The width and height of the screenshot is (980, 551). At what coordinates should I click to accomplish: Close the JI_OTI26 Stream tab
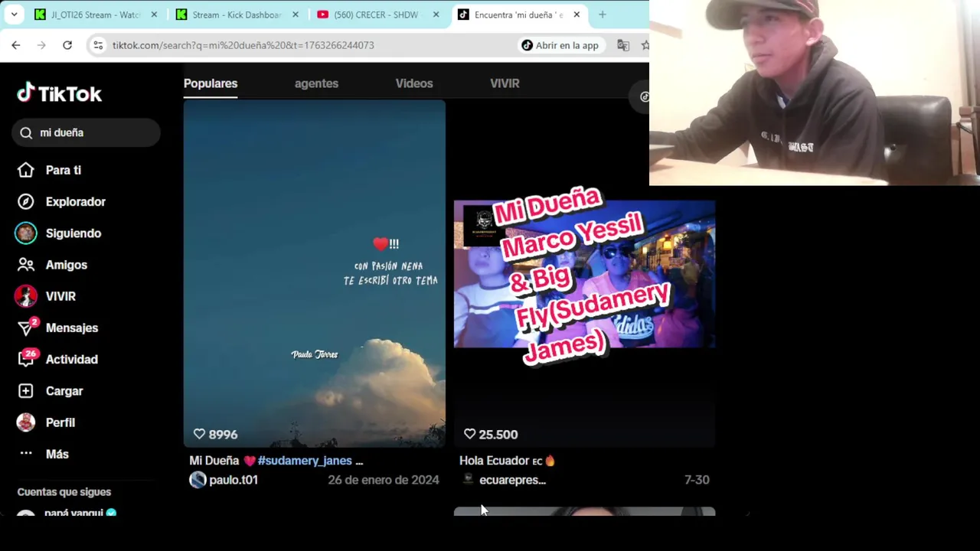click(x=154, y=15)
